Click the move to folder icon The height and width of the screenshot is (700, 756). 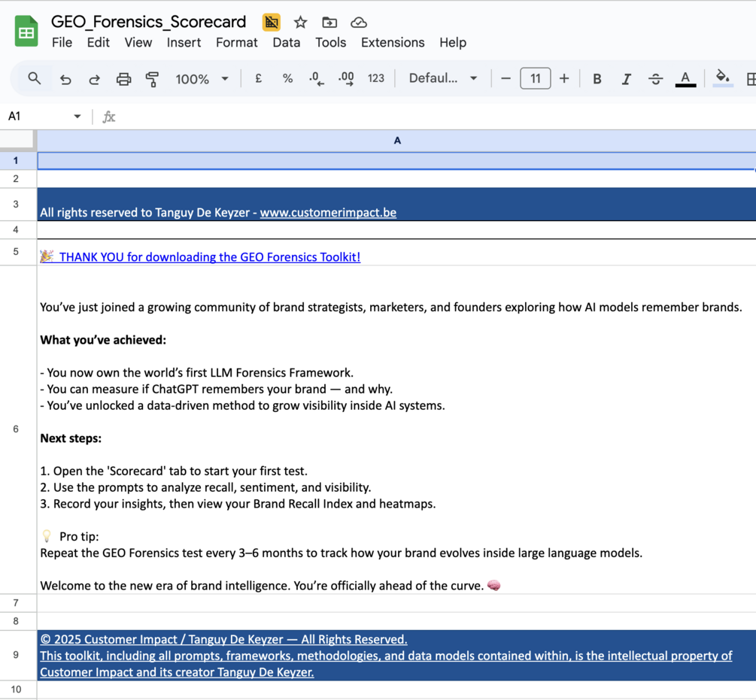tap(329, 22)
